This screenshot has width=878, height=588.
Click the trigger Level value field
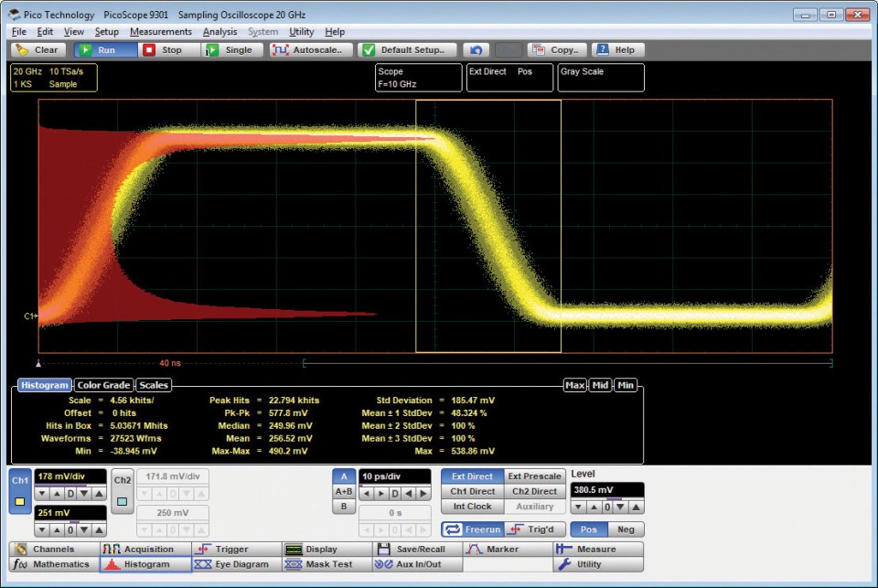point(606,490)
